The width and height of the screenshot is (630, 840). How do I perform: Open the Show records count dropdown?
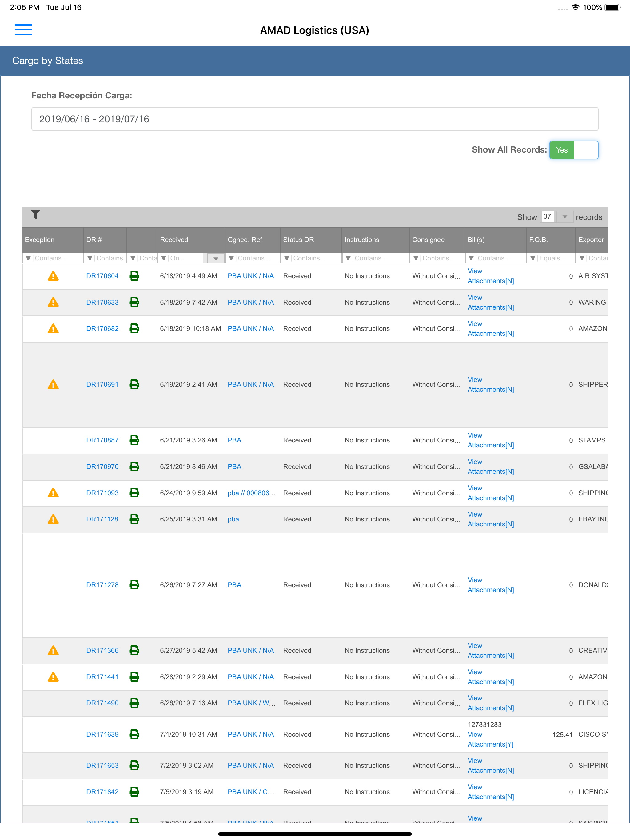point(565,217)
